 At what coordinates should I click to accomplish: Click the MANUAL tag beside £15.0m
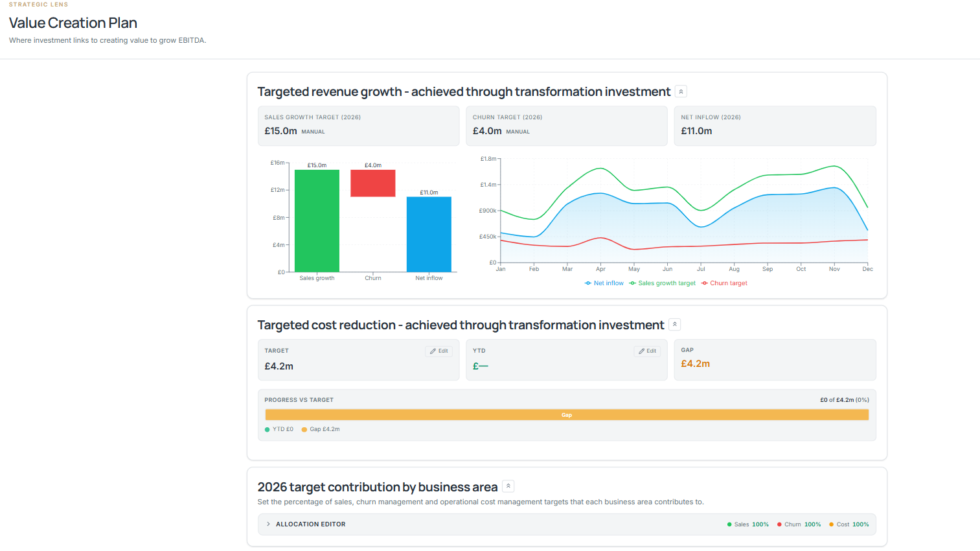313,132
